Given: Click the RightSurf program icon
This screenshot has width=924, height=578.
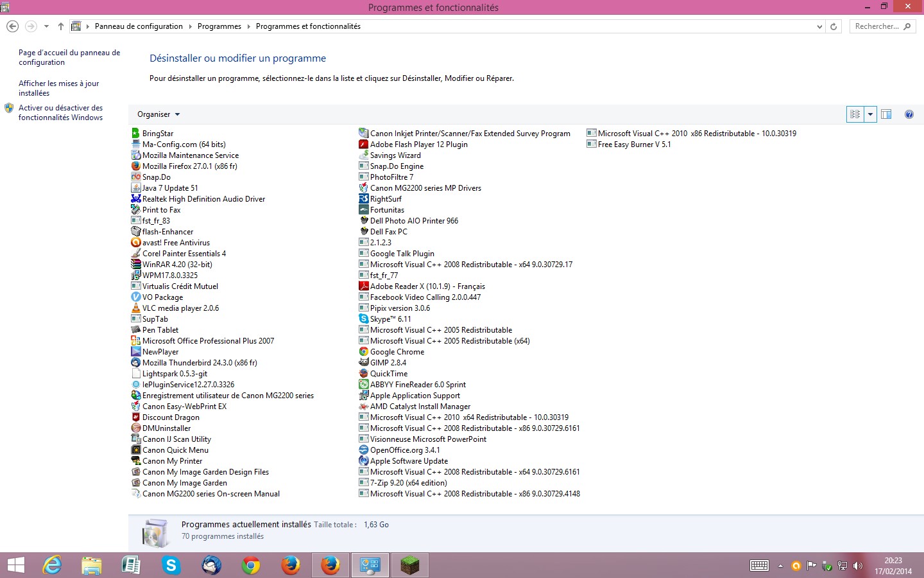Looking at the screenshot, I should coord(363,199).
